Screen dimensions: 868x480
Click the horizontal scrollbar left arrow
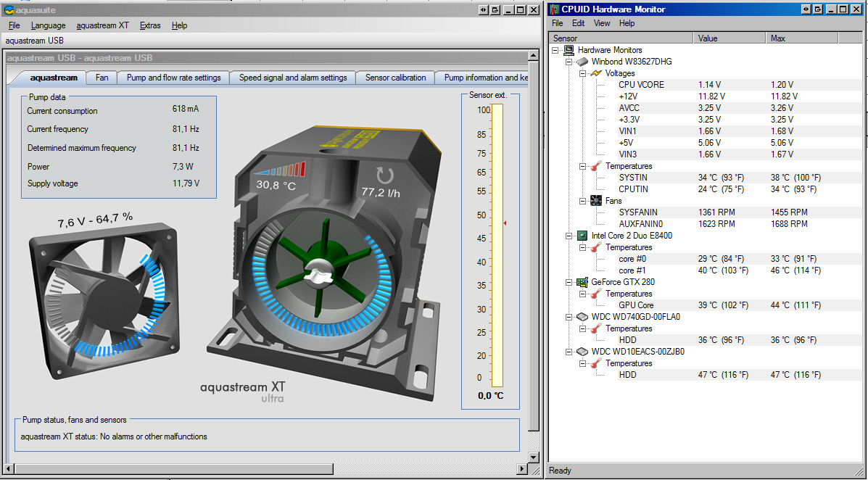pyautogui.click(x=7, y=469)
